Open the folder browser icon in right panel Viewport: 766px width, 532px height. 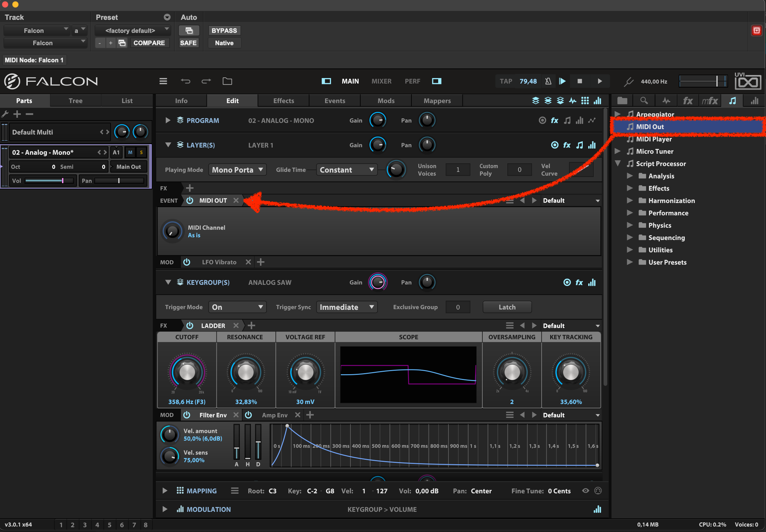(622, 100)
